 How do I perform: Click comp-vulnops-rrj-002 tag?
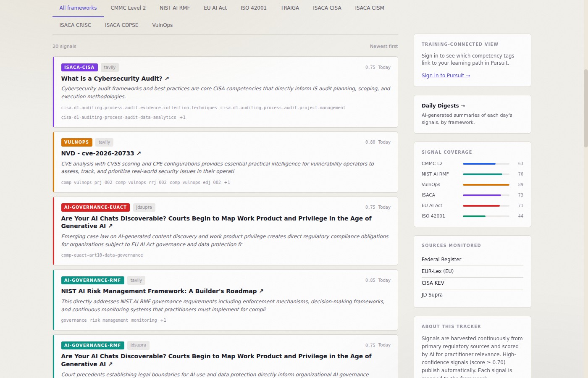click(141, 183)
